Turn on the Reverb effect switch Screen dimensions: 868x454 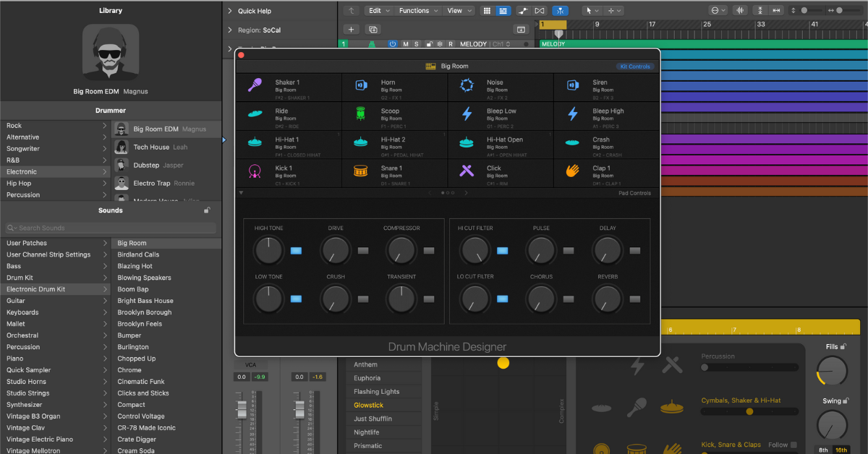[x=635, y=299]
